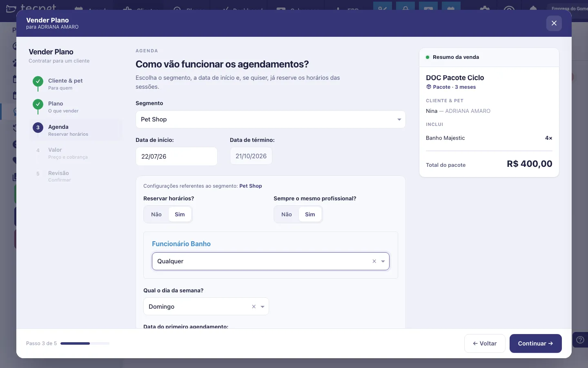Click the Data de término field
Viewport: 588px width, 368px height.
point(251,156)
